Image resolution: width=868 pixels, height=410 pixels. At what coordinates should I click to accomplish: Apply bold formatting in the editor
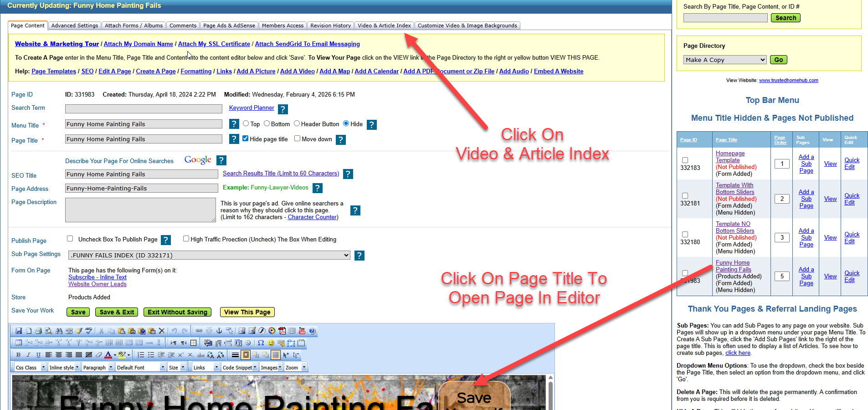(18, 354)
